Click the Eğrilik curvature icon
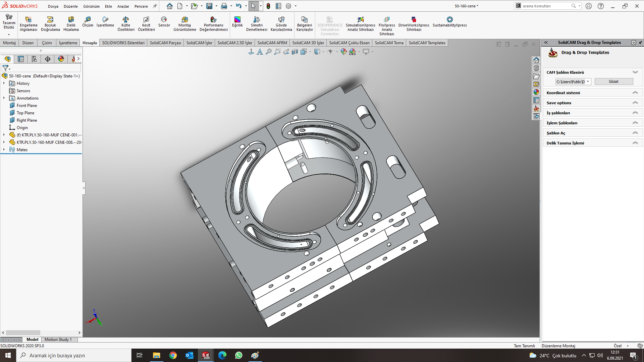This screenshot has width=644, height=362. pyautogui.click(x=237, y=22)
